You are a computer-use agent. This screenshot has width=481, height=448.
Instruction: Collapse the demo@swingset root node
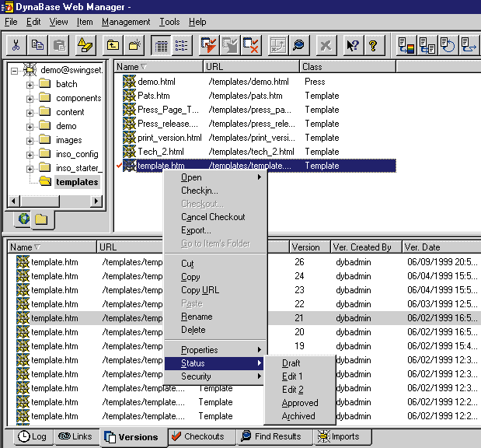[16, 70]
